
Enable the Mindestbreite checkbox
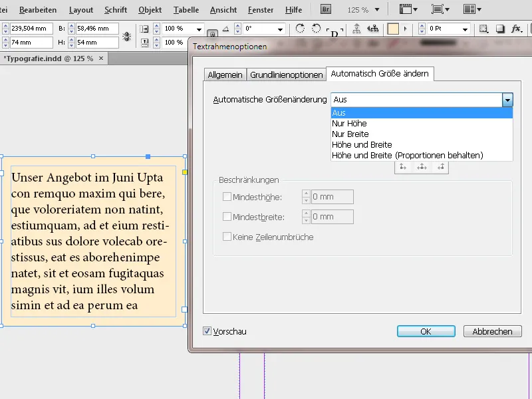(227, 217)
